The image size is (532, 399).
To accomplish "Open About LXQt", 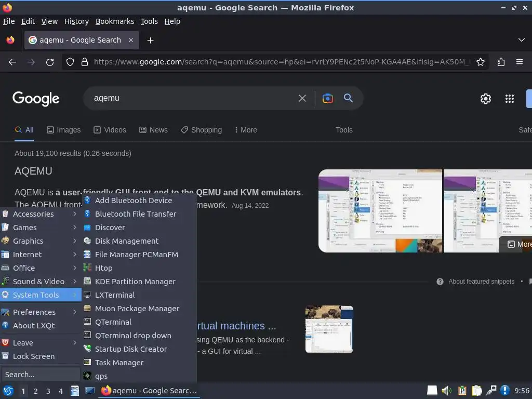I will (x=41, y=326).
